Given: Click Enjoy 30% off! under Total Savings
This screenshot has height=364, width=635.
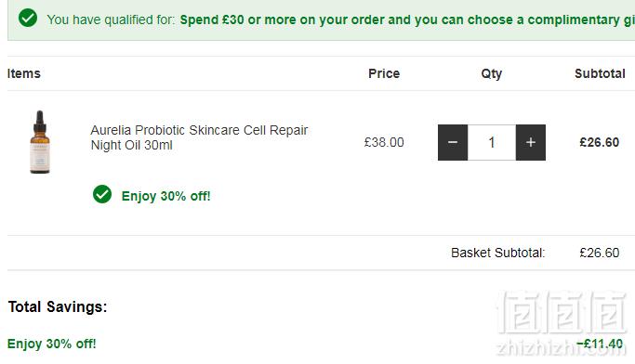Looking at the screenshot, I should point(52,344).
